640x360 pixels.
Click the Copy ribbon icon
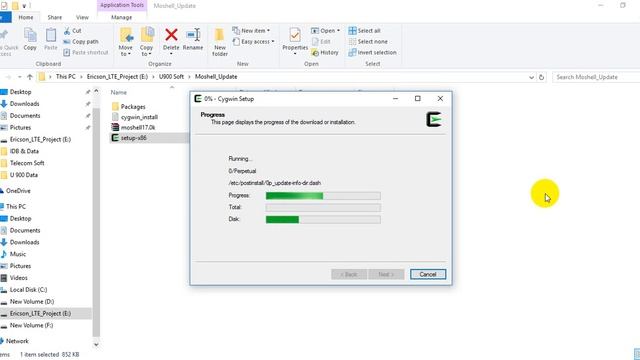[30, 39]
